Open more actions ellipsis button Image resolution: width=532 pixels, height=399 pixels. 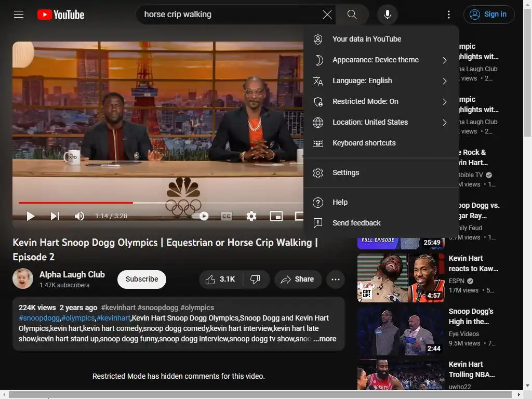click(x=336, y=279)
